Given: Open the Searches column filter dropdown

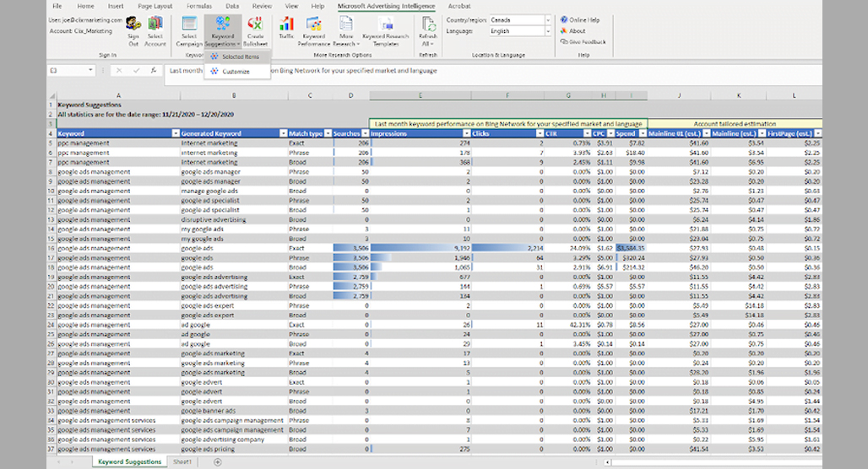Looking at the screenshot, I should tap(365, 133).
